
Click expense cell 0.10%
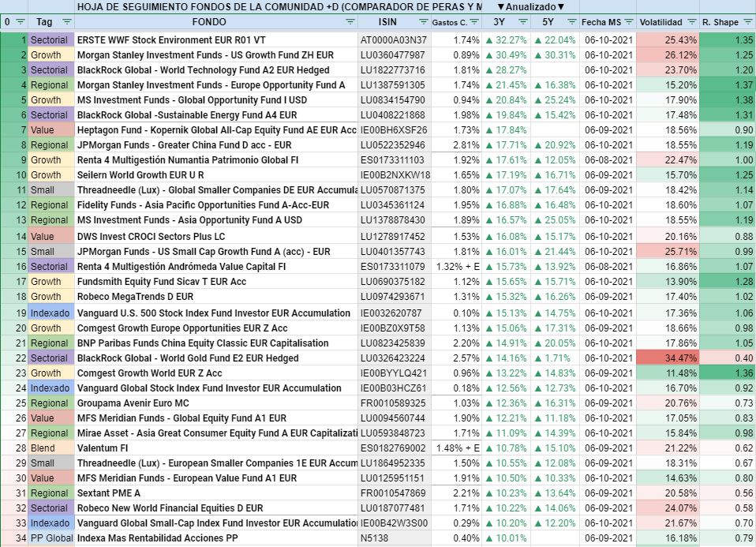(456, 313)
